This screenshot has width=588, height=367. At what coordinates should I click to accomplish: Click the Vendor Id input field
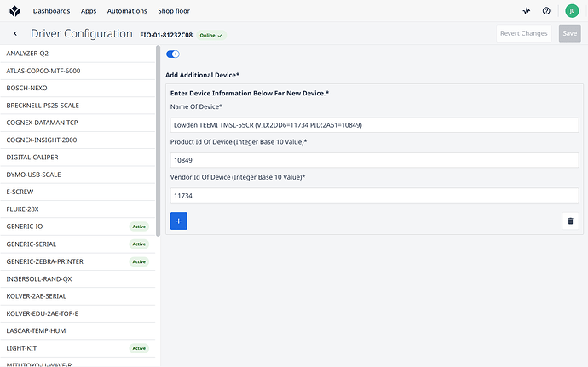click(x=374, y=196)
